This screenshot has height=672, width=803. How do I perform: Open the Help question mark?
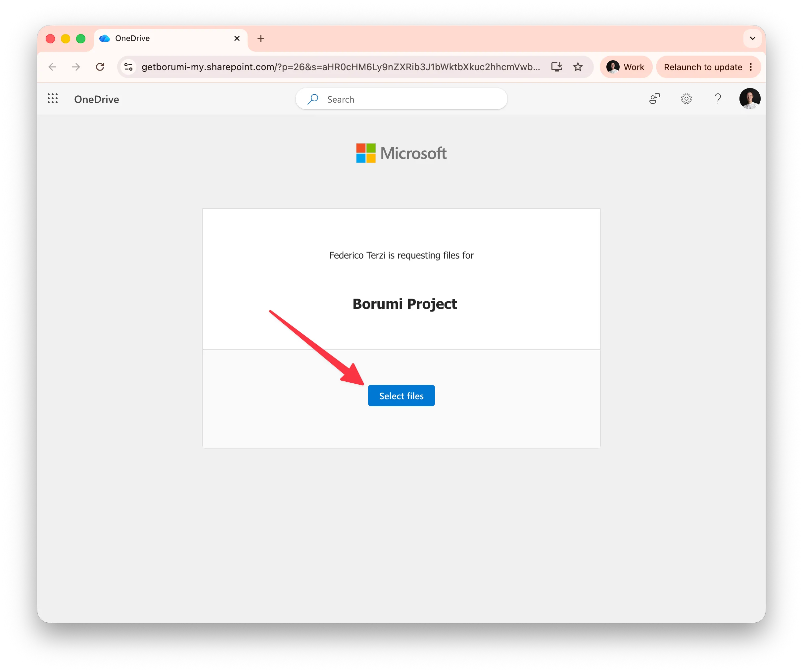pyautogui.click(x=718, y=99)
